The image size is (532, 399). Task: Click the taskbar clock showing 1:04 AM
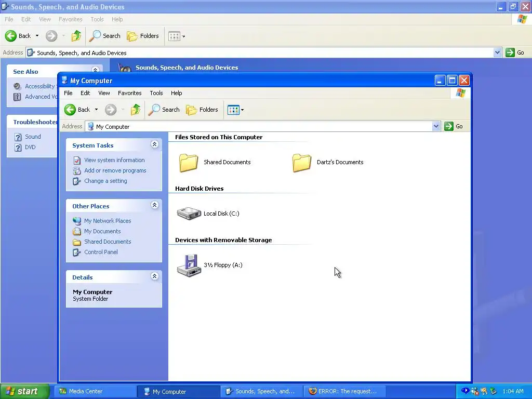[513, 391]
